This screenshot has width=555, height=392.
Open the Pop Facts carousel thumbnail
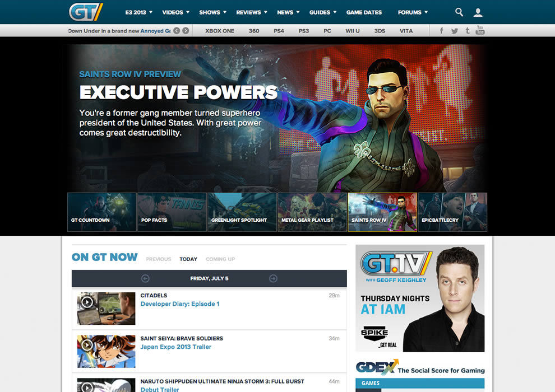[172, 212]
